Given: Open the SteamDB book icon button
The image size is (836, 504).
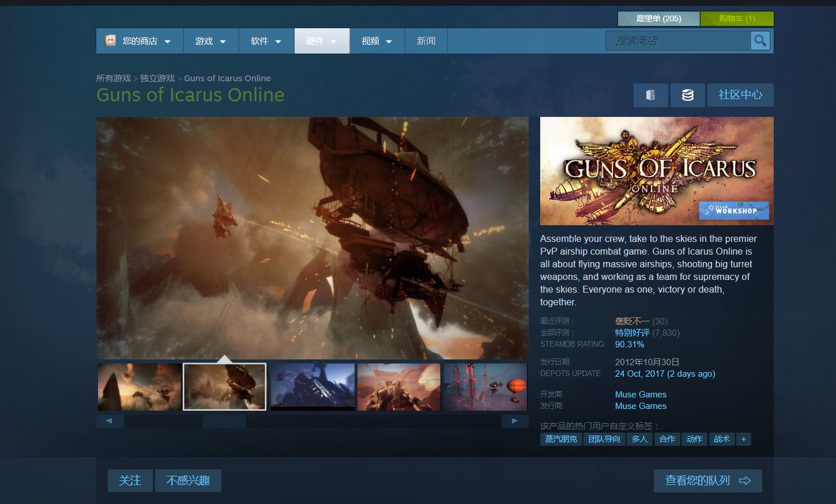Looking at the screenshot, I should pyautogui.click(x=650, y=95).
